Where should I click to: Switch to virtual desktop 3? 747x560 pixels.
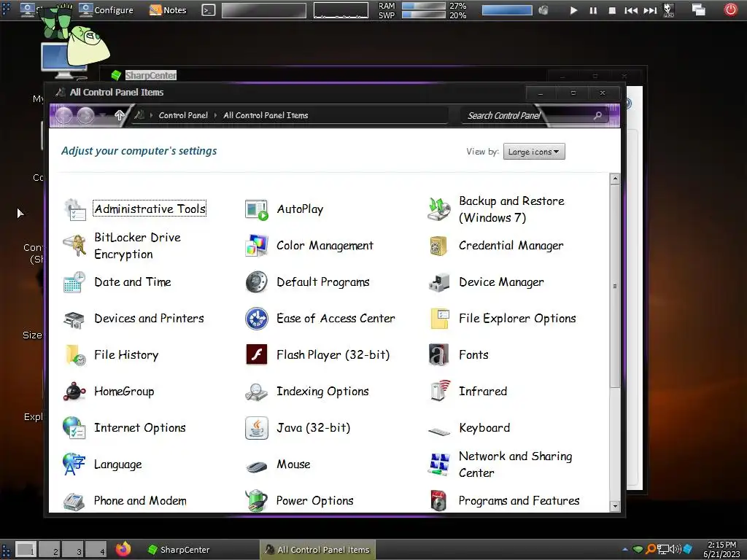coord(74,550)
